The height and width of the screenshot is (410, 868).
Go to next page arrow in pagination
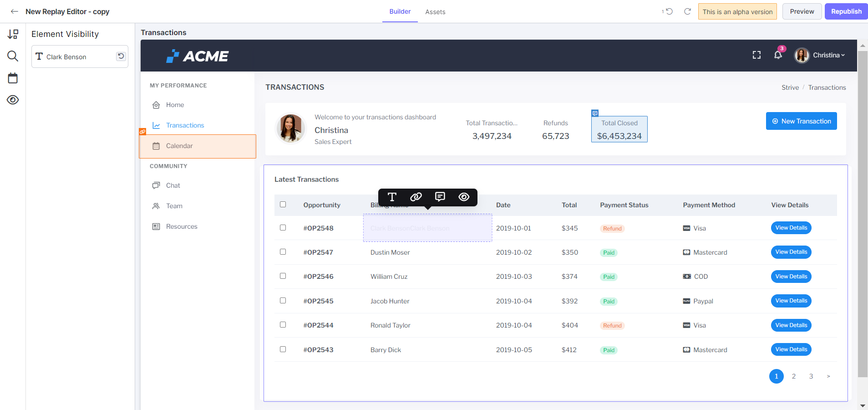[x=828, y=376]
